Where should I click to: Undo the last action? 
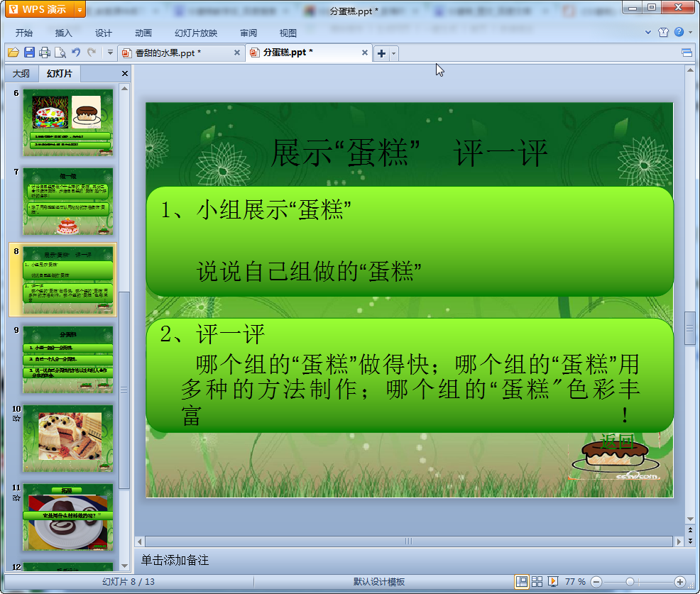coord(76,53)
